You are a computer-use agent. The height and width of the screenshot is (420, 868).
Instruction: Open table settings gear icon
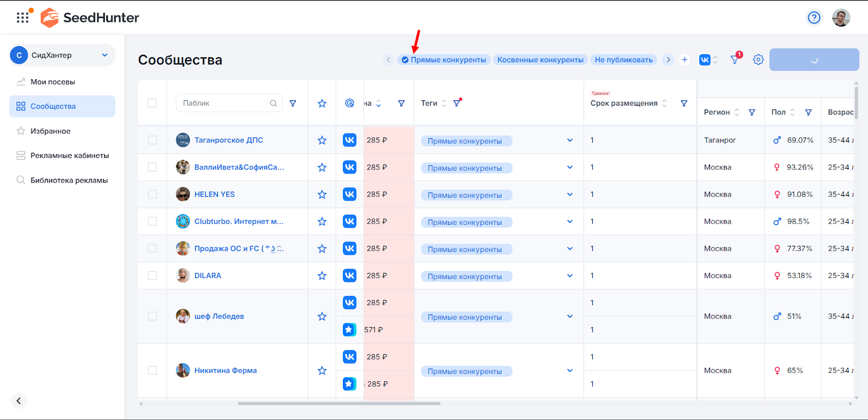pos(758,60)
